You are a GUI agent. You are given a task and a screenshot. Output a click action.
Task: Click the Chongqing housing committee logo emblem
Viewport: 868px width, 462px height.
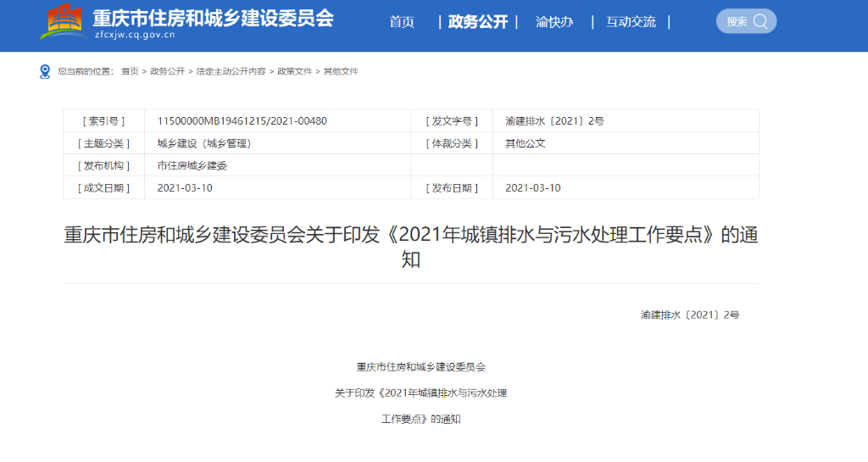coord(63,21)
